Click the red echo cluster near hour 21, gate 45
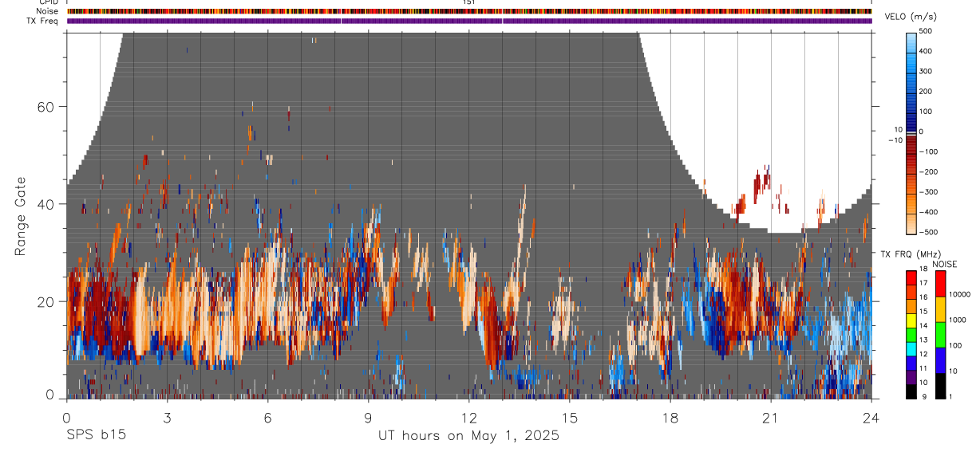 762,183
